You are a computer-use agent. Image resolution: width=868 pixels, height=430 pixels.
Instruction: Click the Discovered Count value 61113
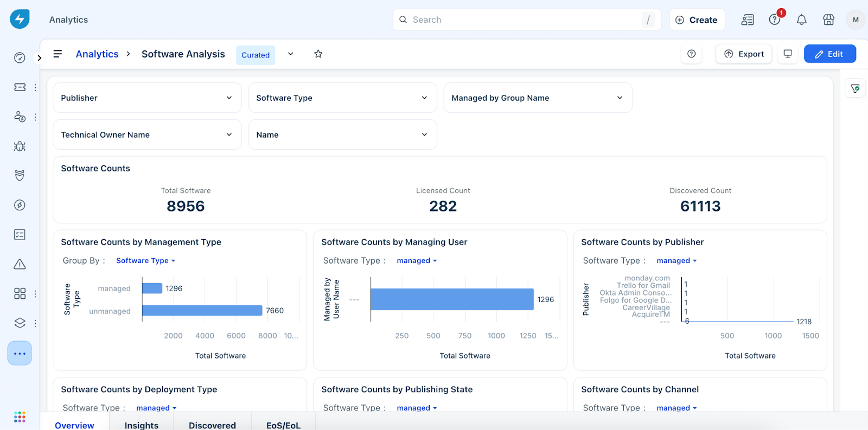point(700,206)
